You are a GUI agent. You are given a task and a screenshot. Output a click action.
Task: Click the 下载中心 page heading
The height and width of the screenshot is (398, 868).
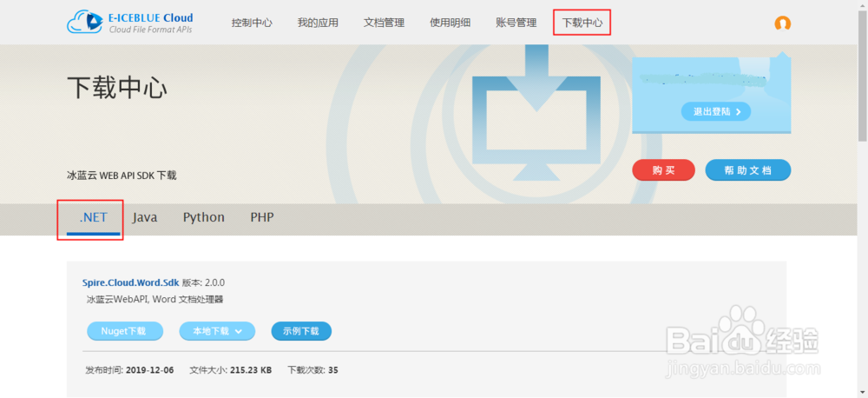point(117,88)
